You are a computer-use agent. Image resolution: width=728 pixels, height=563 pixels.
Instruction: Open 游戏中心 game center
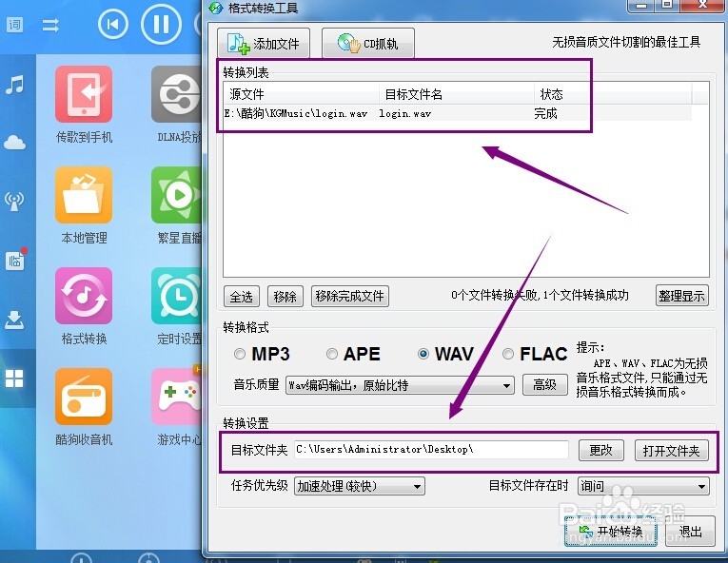pyautogui.click(x=176, y=397)
